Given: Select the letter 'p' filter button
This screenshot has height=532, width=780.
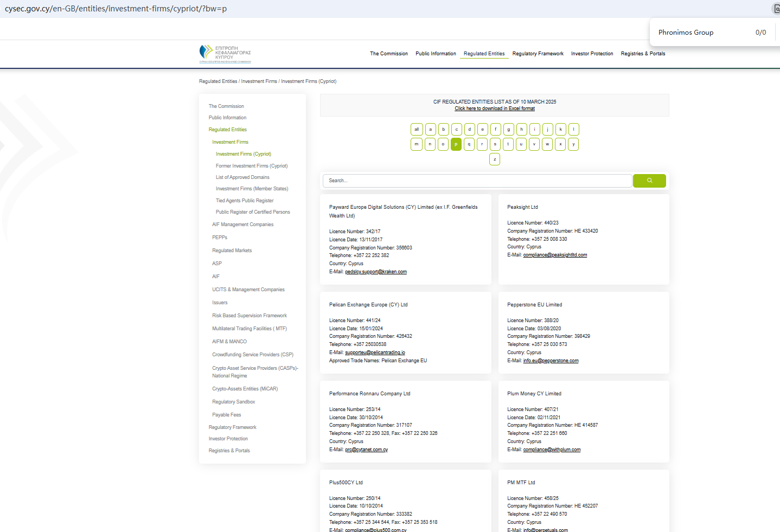Looking at the screenshot, I should point(456,144).
